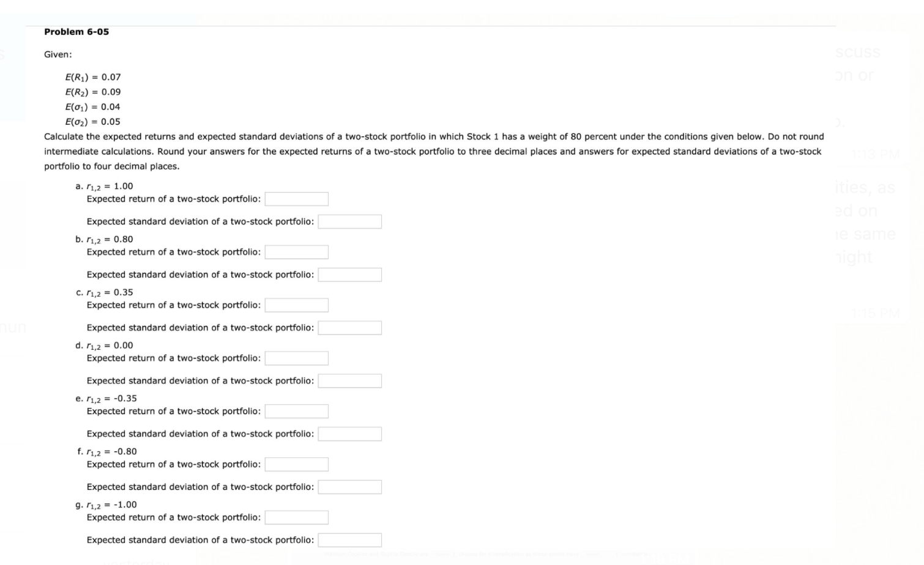924x565 pixels.
Task: Select the Problem 6-05 heading
Action: [76, 32]
